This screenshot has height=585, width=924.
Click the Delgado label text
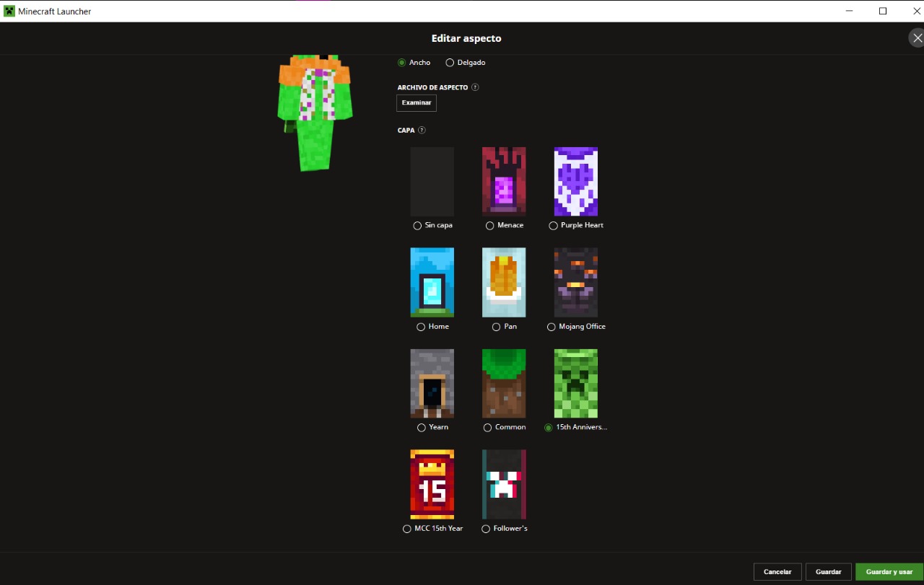click(471, 63)
